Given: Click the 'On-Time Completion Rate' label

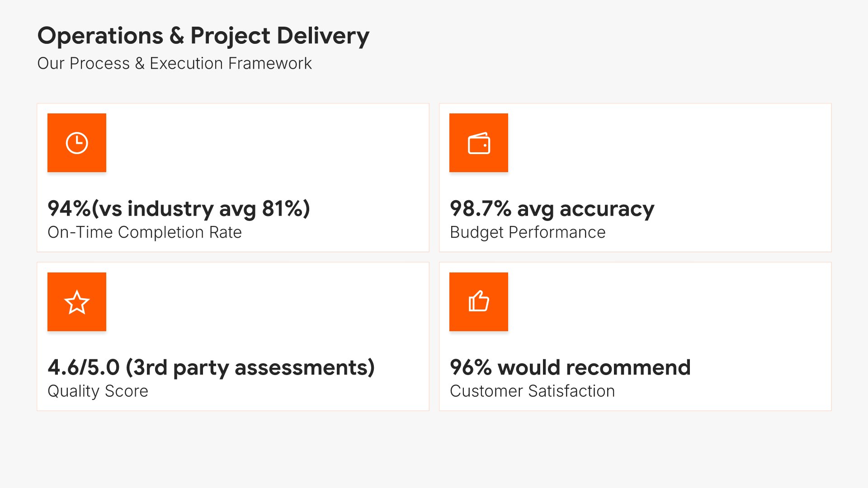Looking at the screenshot, I should (x=145, y=232).
